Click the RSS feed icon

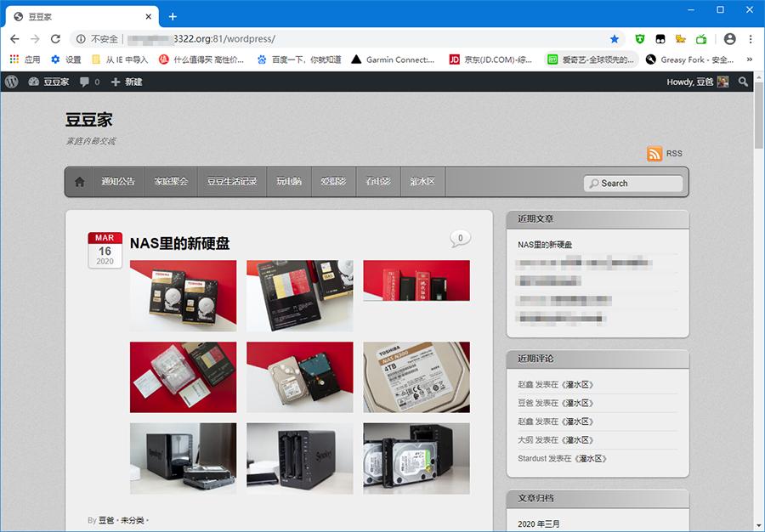(x=654, y=154)
